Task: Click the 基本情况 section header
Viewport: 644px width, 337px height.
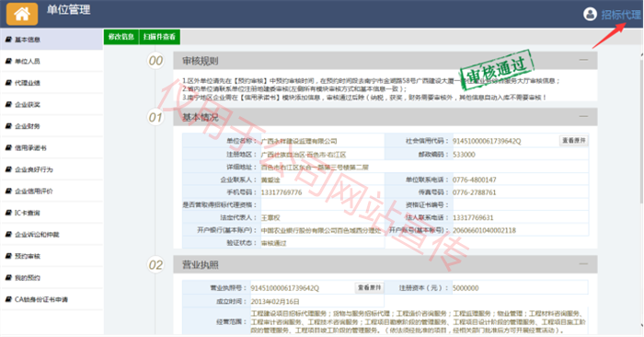Action: point(385,117)
